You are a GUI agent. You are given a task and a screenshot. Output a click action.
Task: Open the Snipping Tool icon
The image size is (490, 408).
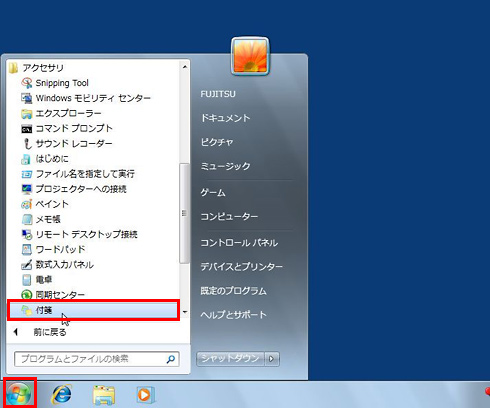point(27,83)
